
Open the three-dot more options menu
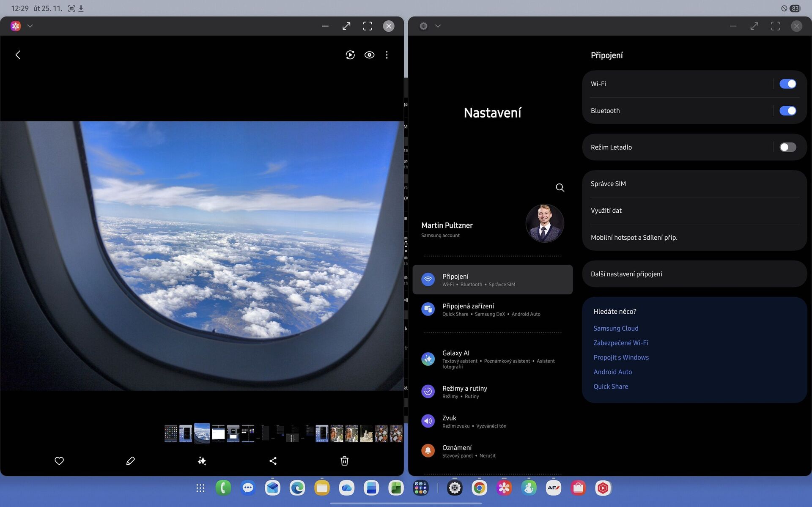tap(387, 55)
